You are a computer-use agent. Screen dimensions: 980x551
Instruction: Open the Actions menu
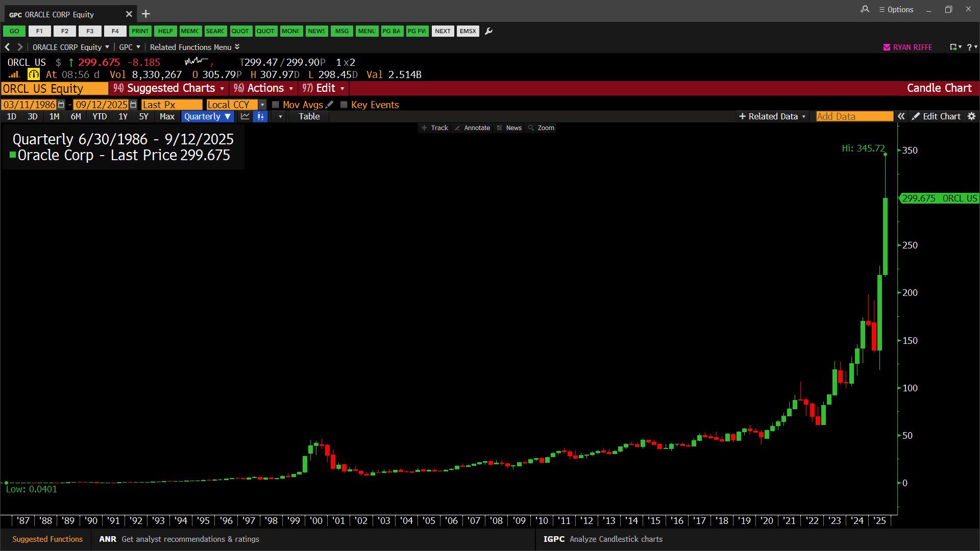pos(263,88)
